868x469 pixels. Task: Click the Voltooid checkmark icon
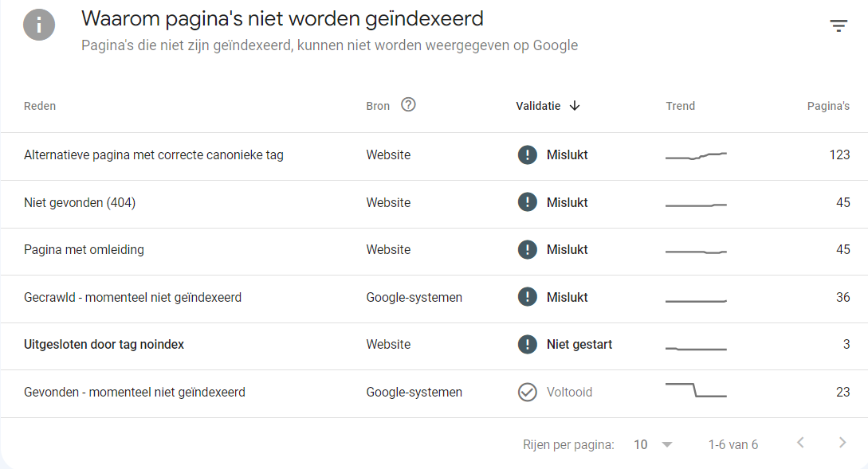coord(527,392)
